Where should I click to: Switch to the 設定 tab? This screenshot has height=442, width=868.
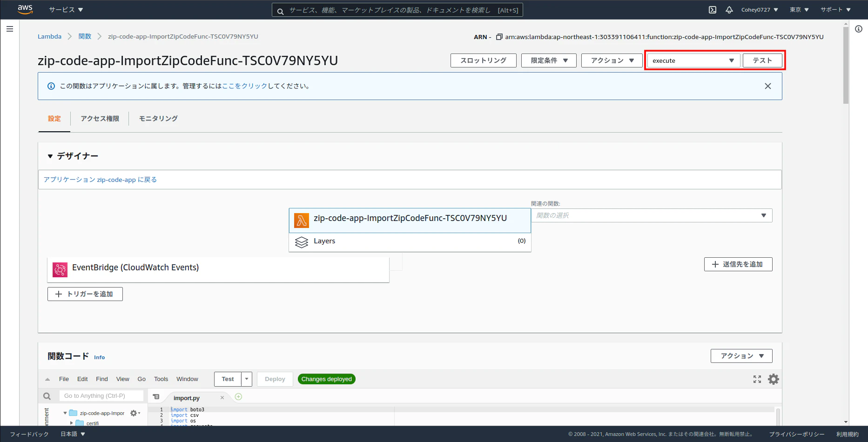(x=54, y=119)
